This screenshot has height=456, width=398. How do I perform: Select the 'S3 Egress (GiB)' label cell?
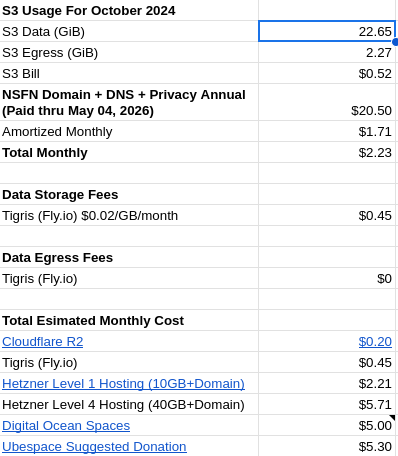tap(129, 52)
